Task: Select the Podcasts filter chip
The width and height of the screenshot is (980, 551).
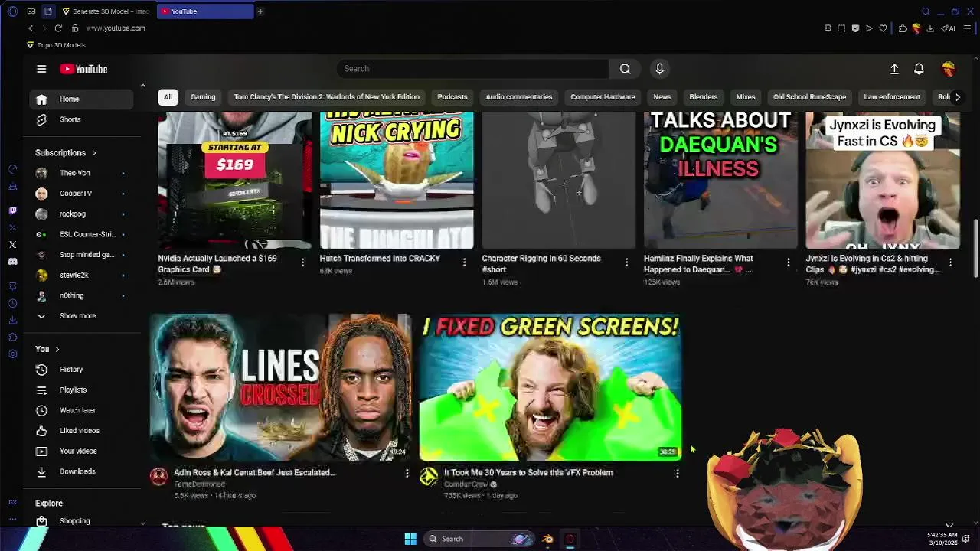Action: click(x=452, y=97)
